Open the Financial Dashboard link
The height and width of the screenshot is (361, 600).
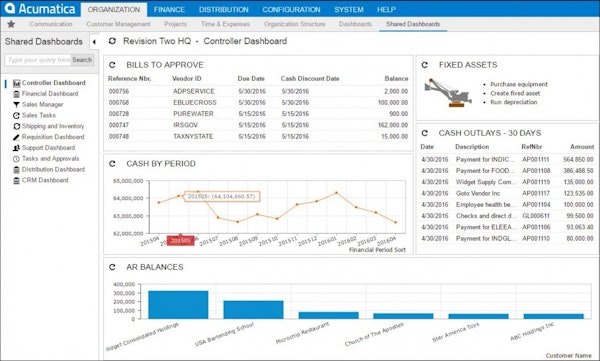tap(50, 94)
